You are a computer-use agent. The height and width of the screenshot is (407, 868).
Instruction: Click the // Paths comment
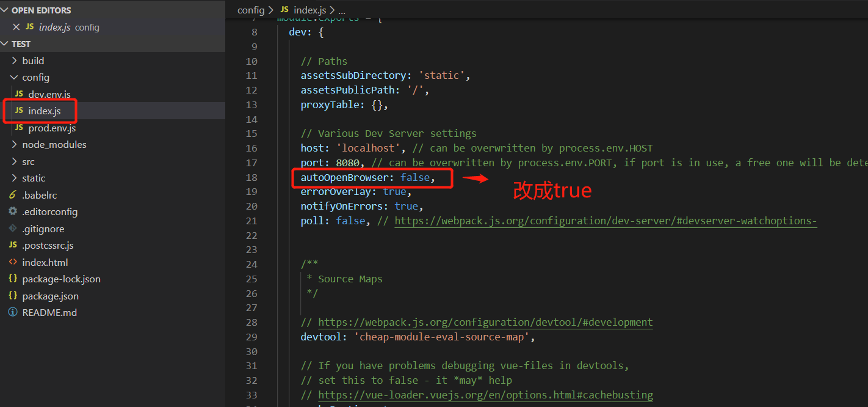click(324, 61)
